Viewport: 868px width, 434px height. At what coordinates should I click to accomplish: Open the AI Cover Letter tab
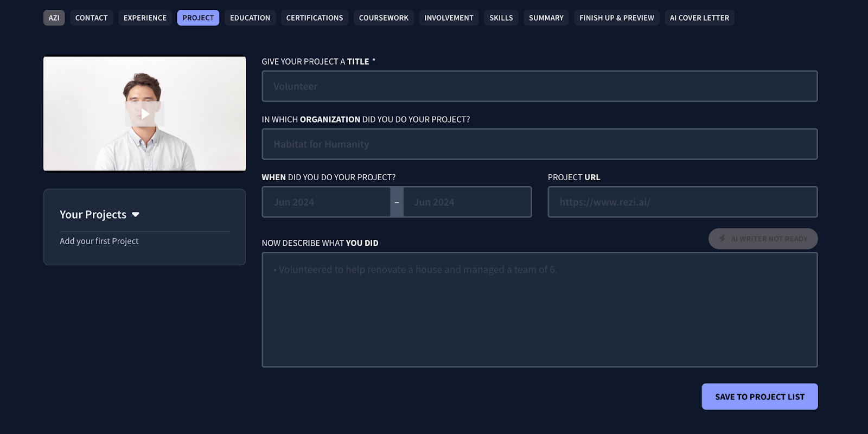point(699,18)
